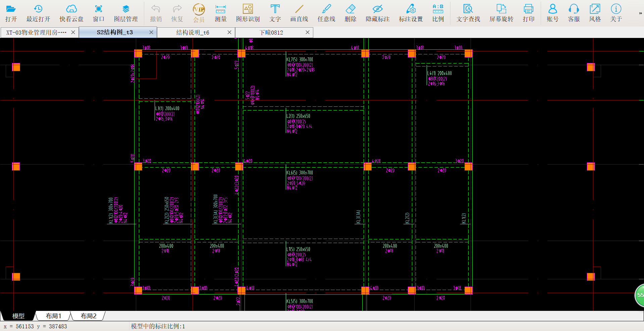Select the 测量 measure tool
The height and width of the screenshot is (331, 644).
[221, 13]
